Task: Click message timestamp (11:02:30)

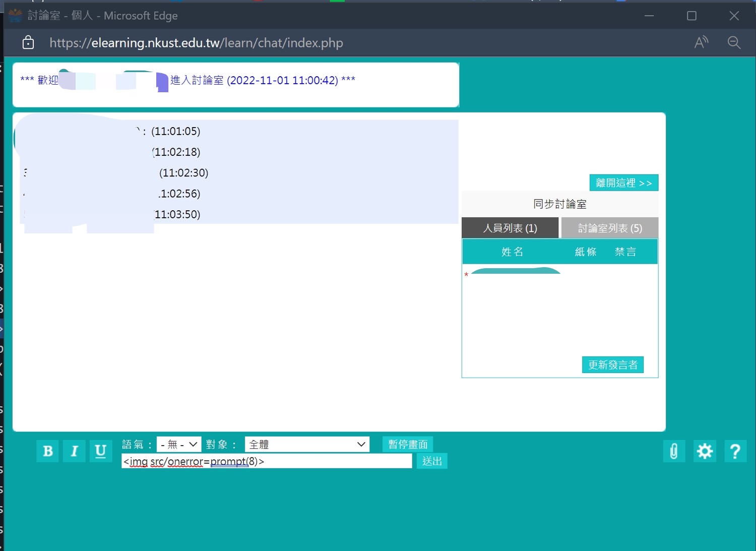Action: [x=183, y=172]
